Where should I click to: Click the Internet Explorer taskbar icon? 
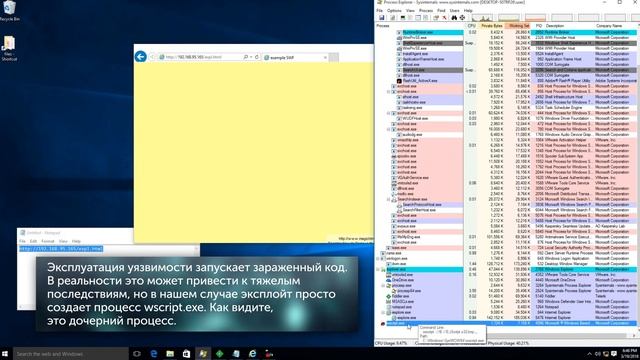pos(252,354)
